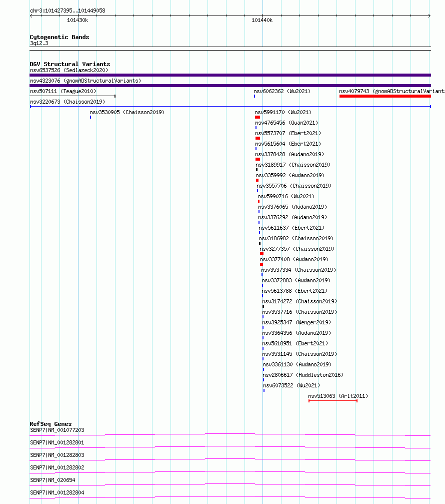Click the Cytogenetic Bands track title

click(59, 37)
